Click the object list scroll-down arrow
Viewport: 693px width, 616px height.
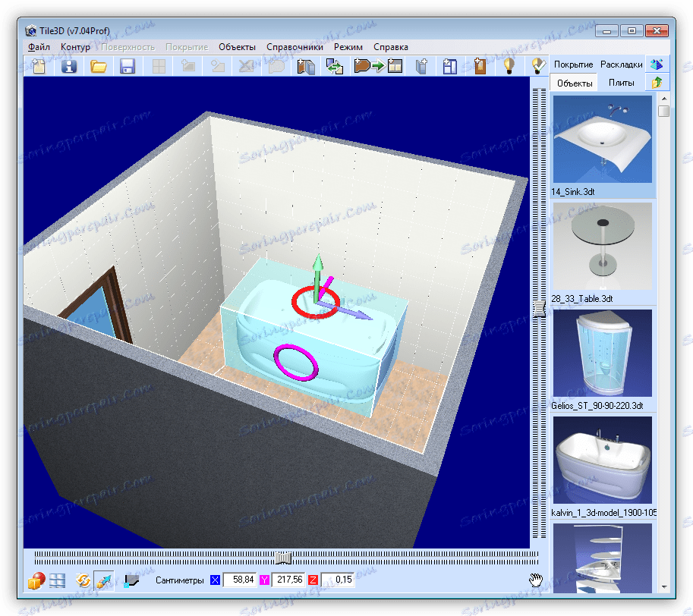[664, 587]
